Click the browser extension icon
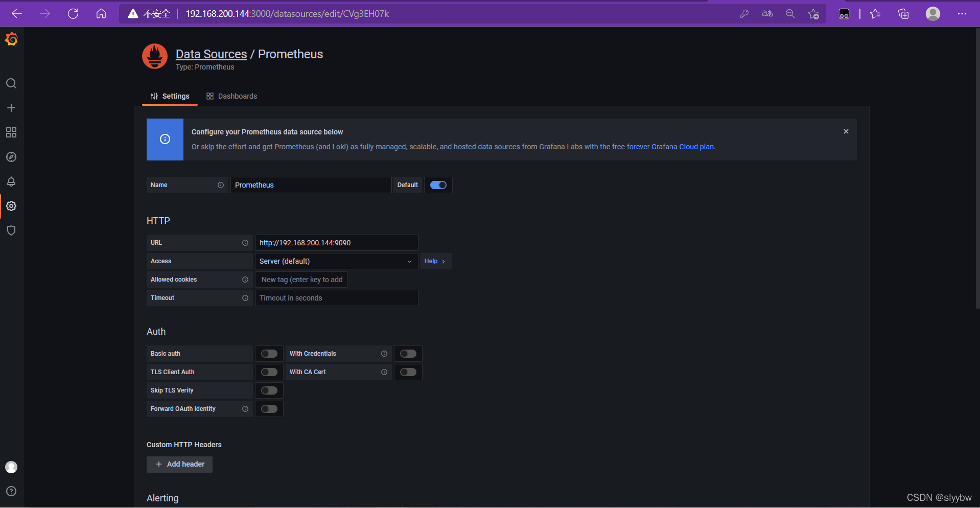Screen dimensions: 980x508 (844, 14)
